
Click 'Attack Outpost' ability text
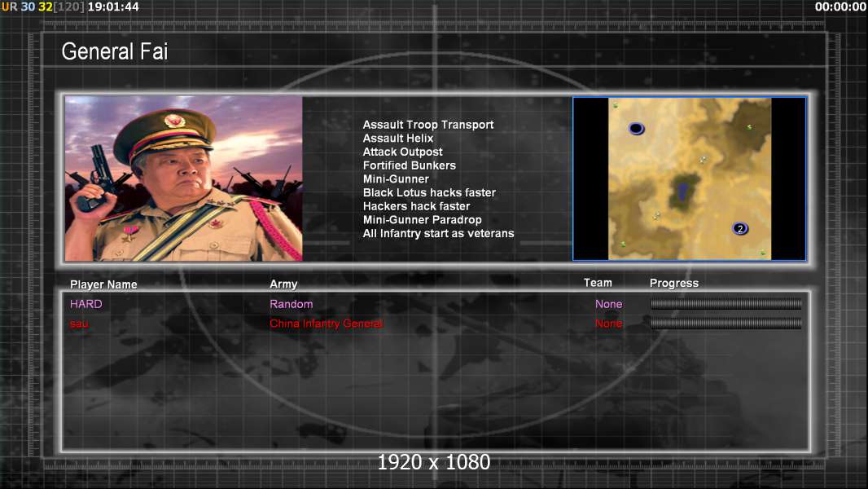pos(402,152)
